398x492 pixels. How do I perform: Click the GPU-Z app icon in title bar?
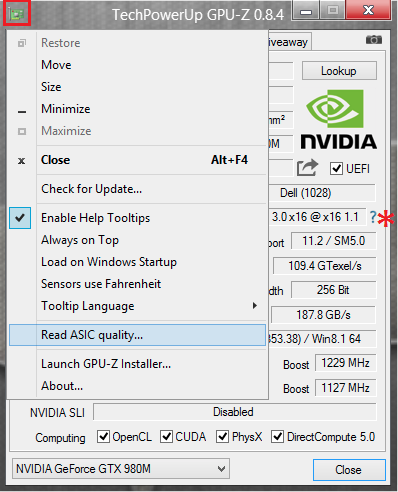[x=17, y=14]
